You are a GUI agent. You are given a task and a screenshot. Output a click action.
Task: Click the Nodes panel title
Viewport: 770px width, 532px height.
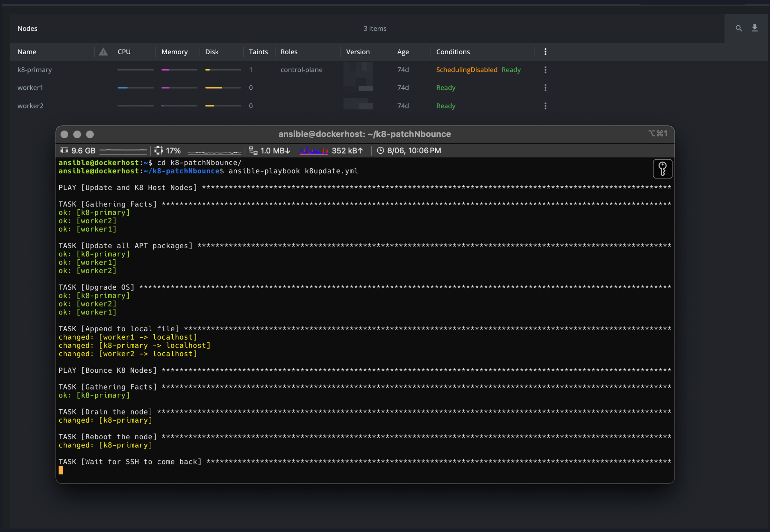coord(27,28)
